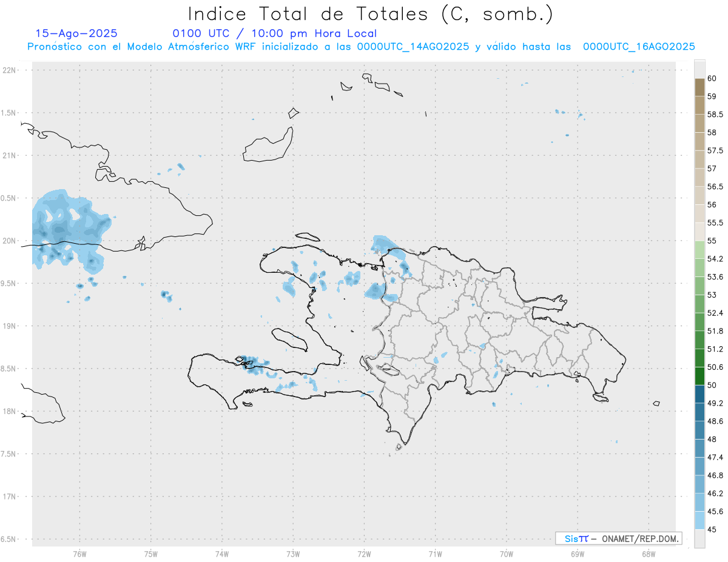Click the '19N' latitude label
Screen dimensions: 728x562
10,326
